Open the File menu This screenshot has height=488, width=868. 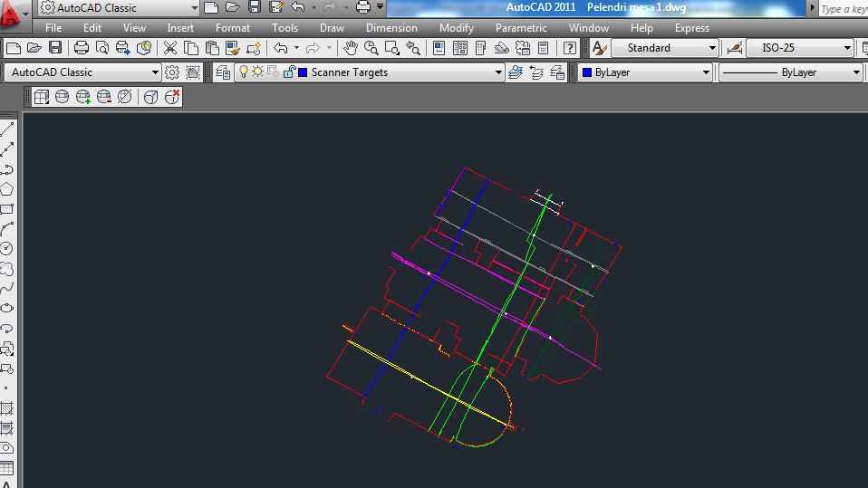[x=53, y=28]
